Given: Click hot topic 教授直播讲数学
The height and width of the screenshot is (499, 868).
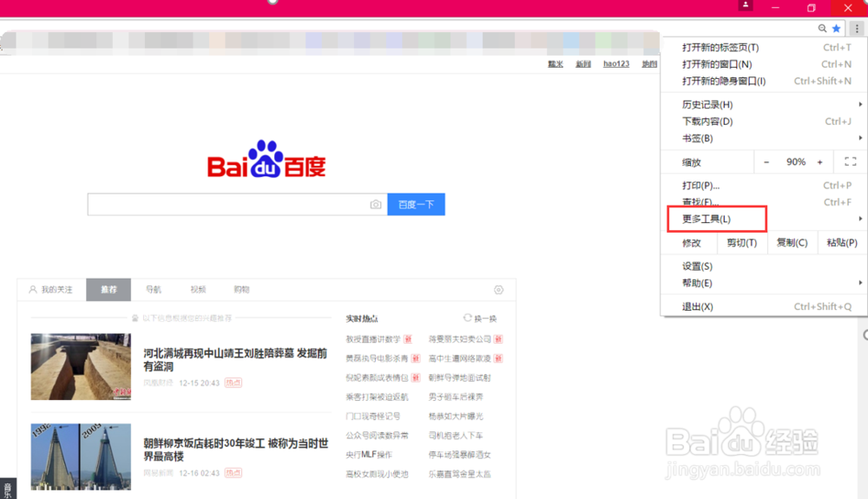Looking at the screenshot, I should [x=373, y=339].
